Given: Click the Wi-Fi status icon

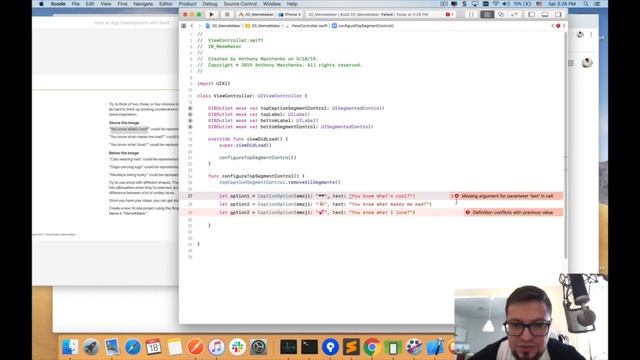Looking at the screenshot, I should pyautogui.click(x=496, y=4).
